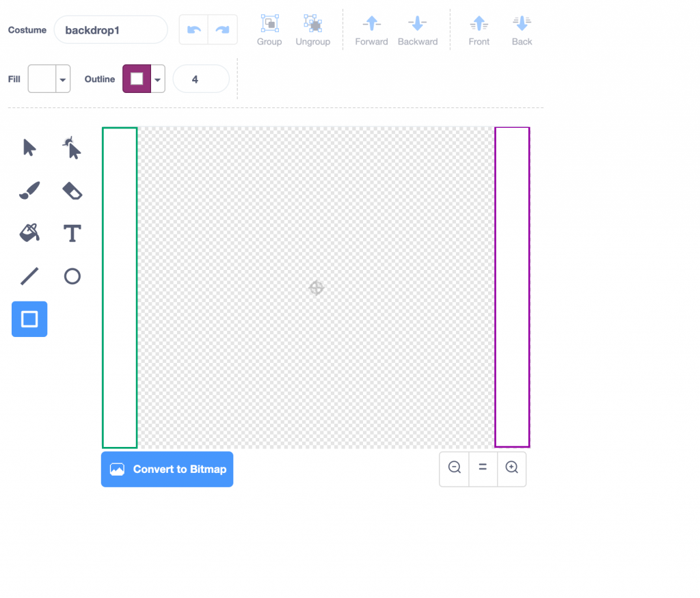Open the Outline color dropdown
Viewport: 700px width, 598px height.
pos(158,79)
